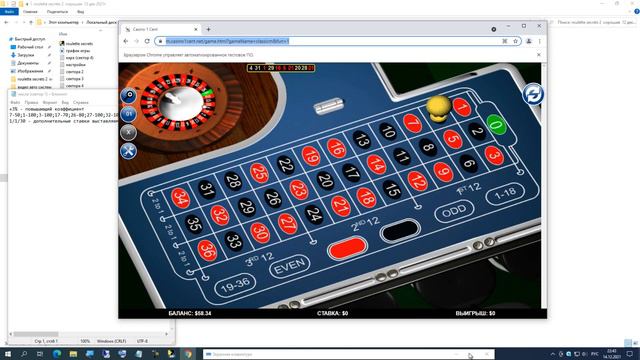Close the Casino 1 Cent tab
This screenshot has width=640, height=360.
[196, 29]
